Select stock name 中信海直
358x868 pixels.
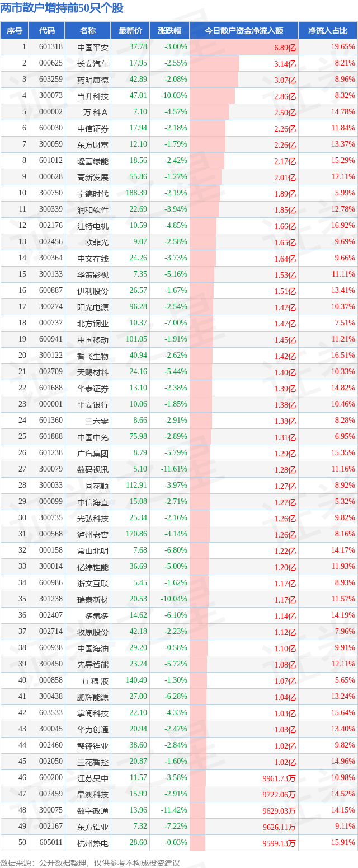click(93, 502)
